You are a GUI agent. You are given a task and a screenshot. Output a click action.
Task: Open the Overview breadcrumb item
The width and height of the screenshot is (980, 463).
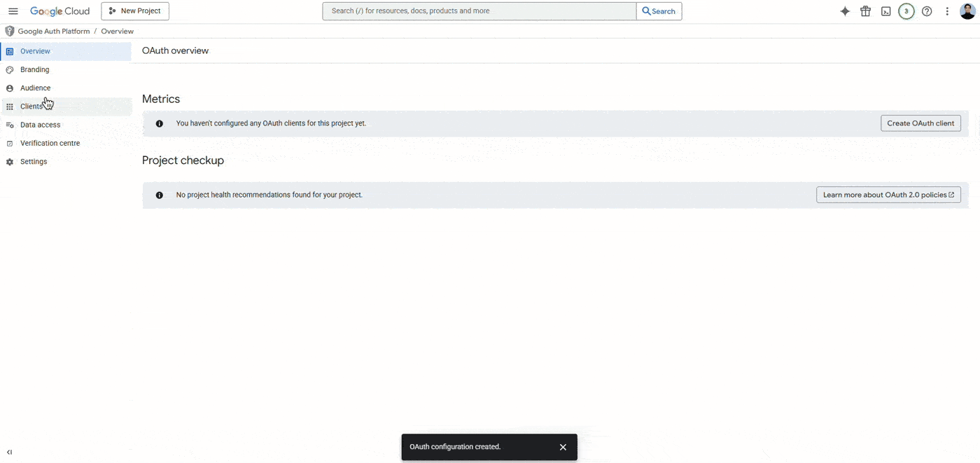pos(117,31)
